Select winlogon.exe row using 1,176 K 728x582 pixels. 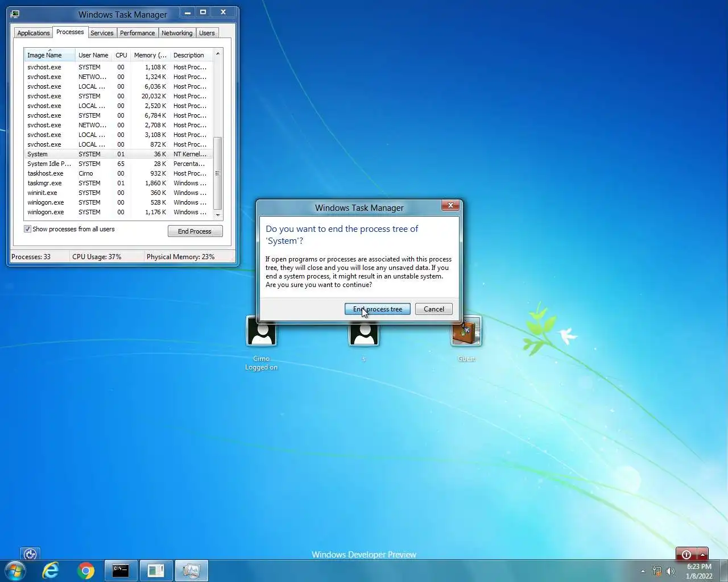tap(118, 212)
